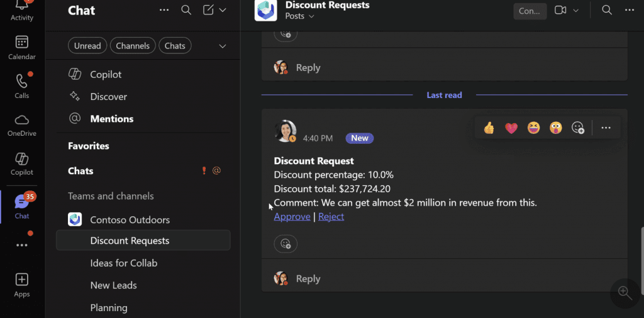This screenshot has width=644, height=318.
Task: Open more reactions picker in message toolbar
Action: tap(577, 128)
